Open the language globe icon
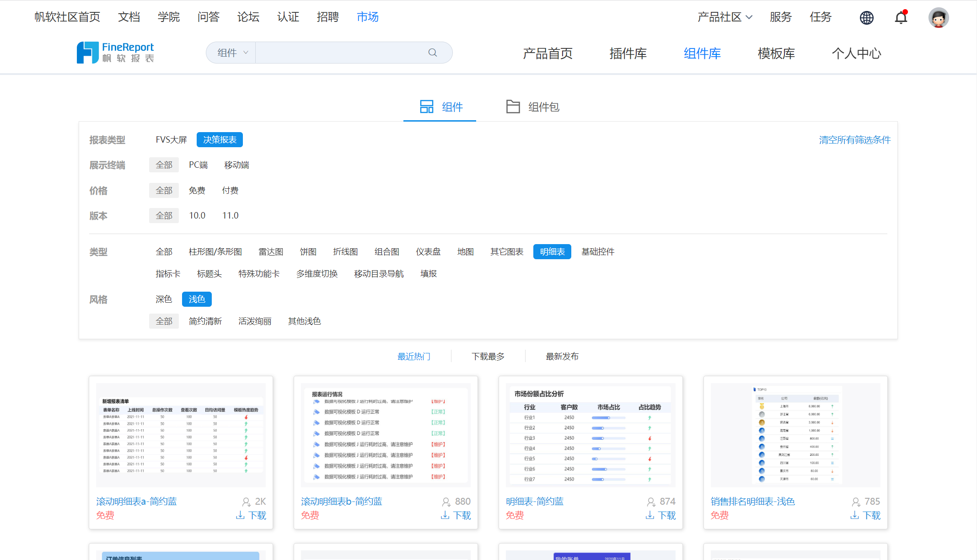 click(x=866, y=17)
